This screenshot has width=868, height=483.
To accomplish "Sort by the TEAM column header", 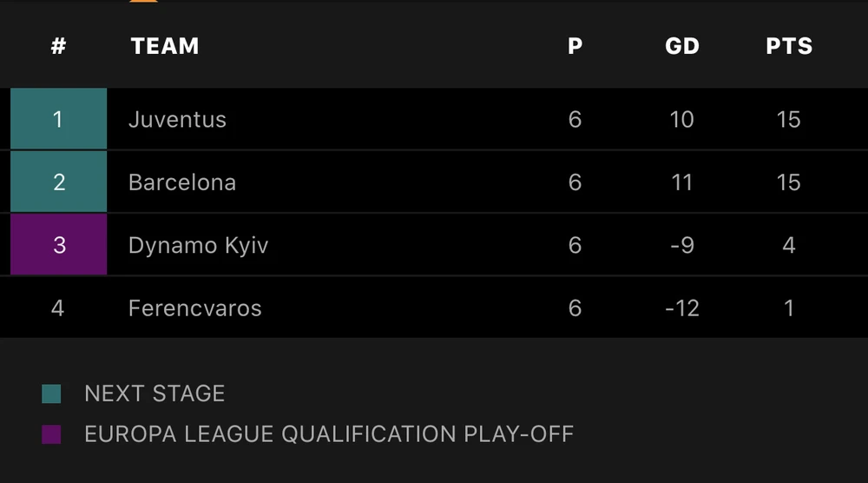I will (x=165, y=46).
